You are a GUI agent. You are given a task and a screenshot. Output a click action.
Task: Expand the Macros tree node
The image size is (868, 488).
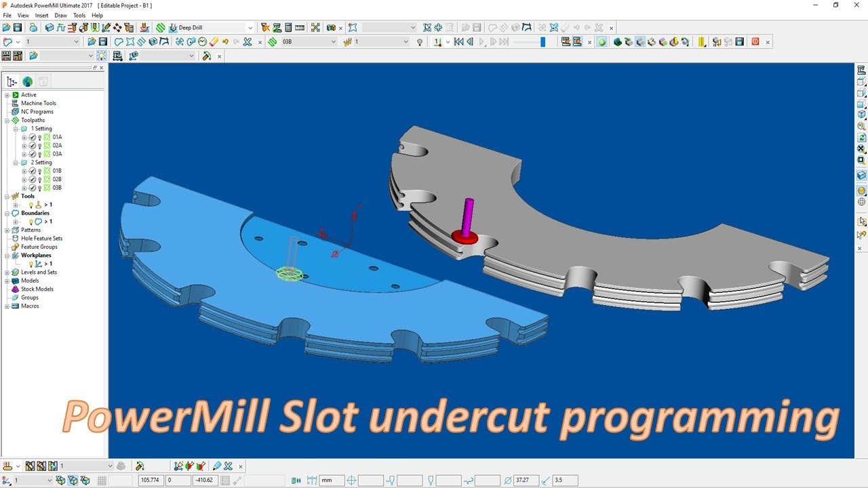point(7,306)
